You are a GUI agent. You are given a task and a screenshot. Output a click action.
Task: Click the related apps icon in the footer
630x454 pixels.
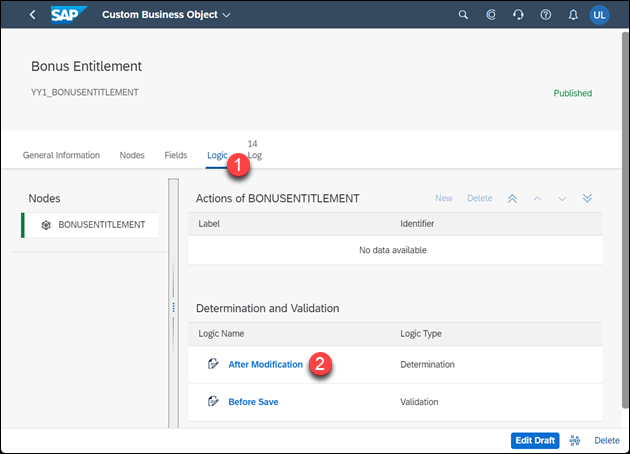[x=575, y=441]
